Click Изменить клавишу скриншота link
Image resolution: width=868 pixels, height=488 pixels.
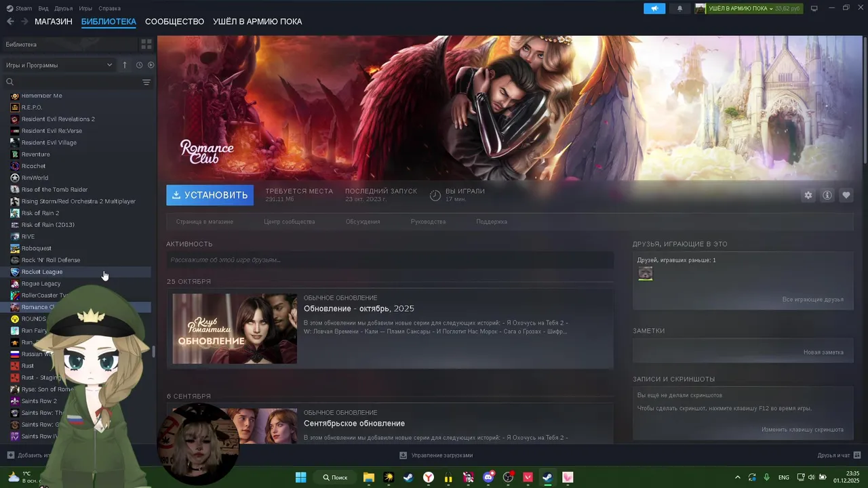coord(803,429)
